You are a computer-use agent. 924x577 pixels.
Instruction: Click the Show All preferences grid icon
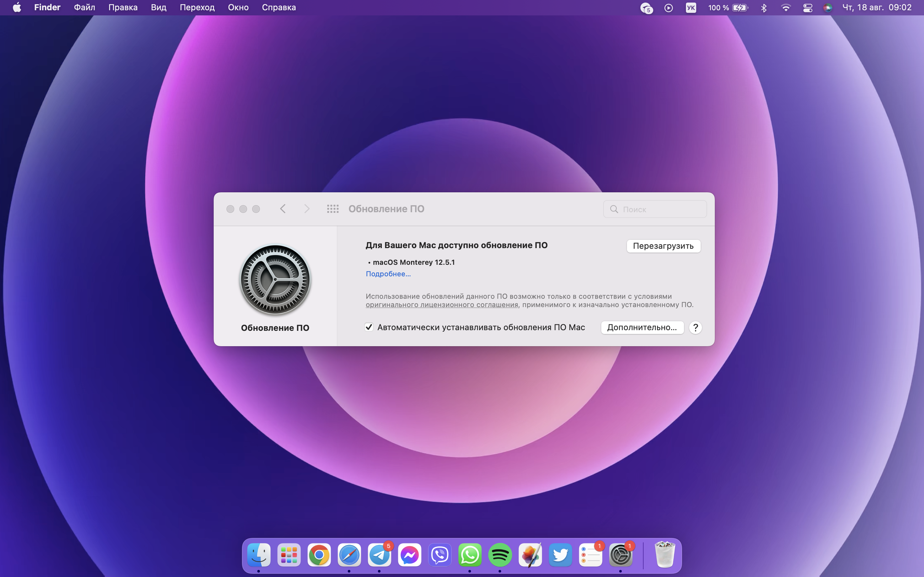[x=333, y=209]
